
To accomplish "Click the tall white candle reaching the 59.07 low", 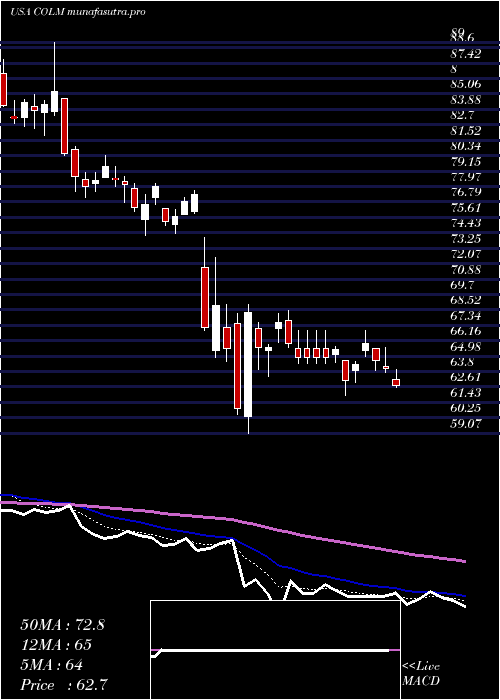I will [248, 365].
